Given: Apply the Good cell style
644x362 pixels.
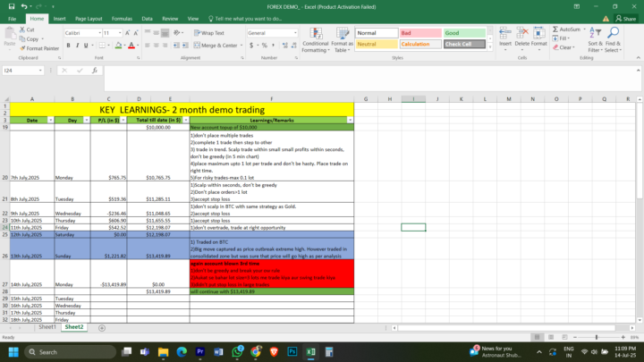Looking at the screenshot, I should 464,33.
